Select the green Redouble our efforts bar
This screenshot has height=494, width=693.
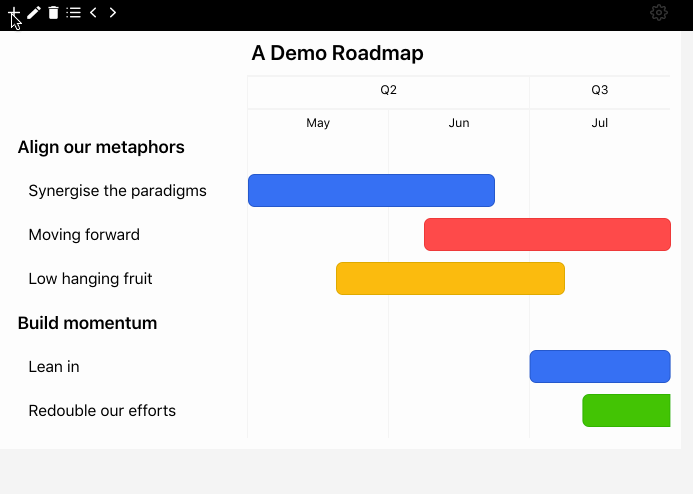pyautogui.click(x=626, y=410)
